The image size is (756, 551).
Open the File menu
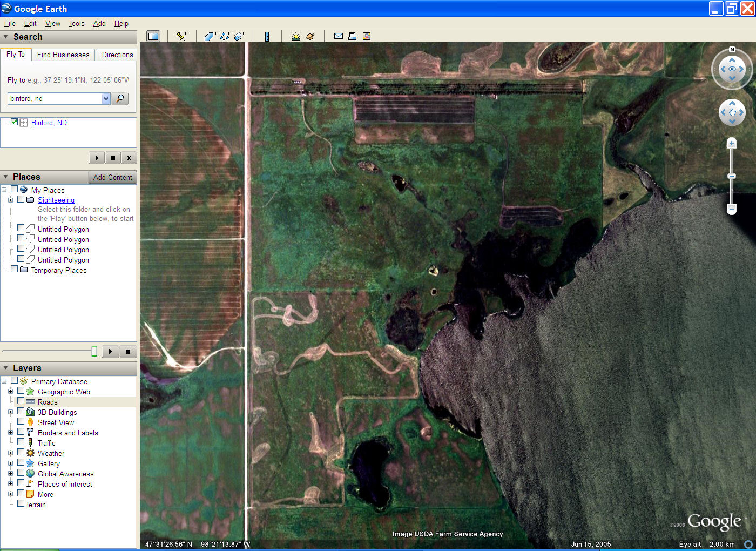10,23
